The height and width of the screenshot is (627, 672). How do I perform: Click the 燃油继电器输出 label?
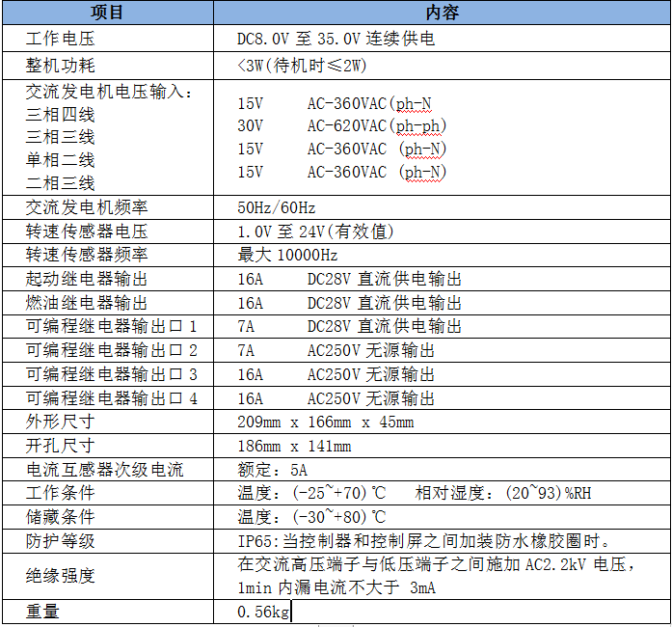tap(87, 303)
